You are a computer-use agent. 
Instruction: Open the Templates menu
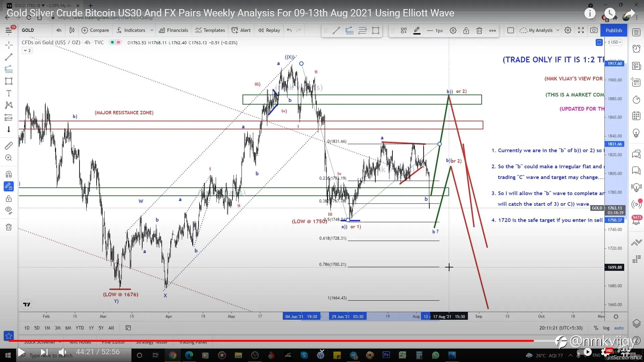click(x=210, y=30)
